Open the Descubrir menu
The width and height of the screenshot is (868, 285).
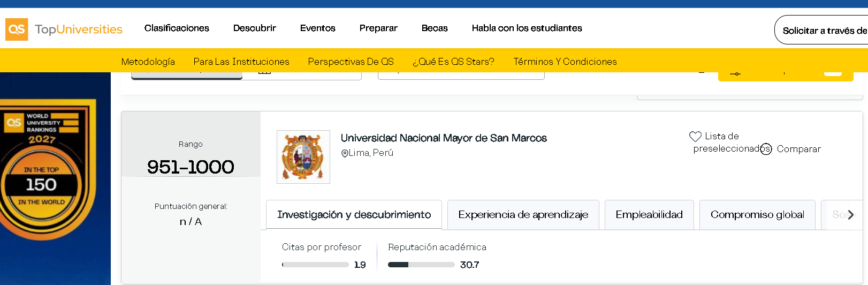pyautogui.click(x=255, y=28)
